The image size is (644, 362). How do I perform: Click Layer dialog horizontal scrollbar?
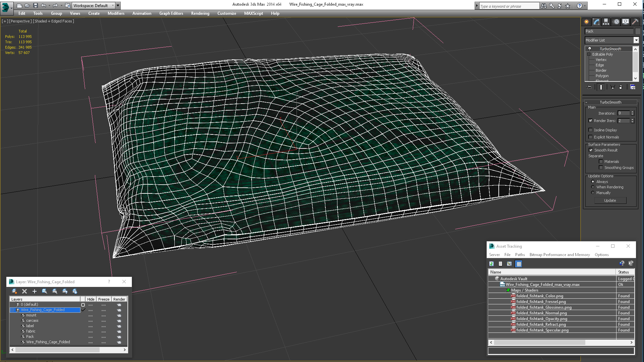[x=68, y=350]
